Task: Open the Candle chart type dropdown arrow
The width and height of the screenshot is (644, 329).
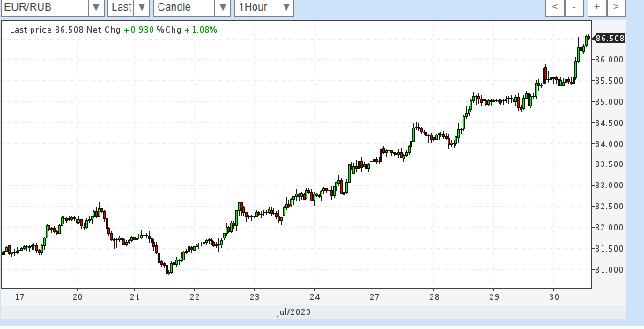Action: (x=223, y=7)
